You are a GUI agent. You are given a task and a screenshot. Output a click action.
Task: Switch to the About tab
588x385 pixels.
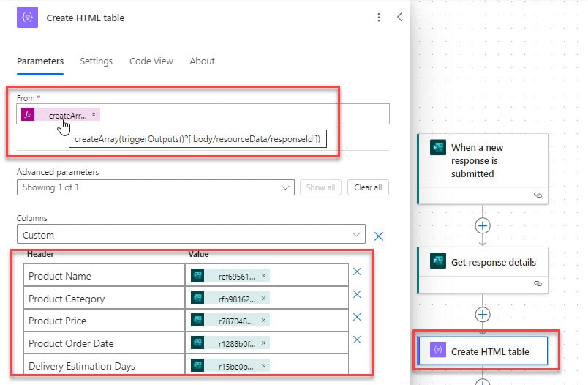coord(202,61)
